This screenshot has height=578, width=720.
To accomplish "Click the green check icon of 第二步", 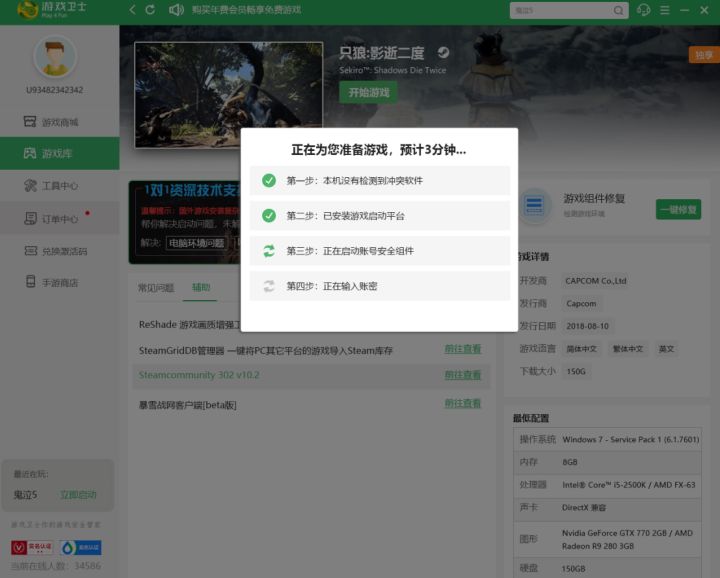I will (x=269, y=215).
